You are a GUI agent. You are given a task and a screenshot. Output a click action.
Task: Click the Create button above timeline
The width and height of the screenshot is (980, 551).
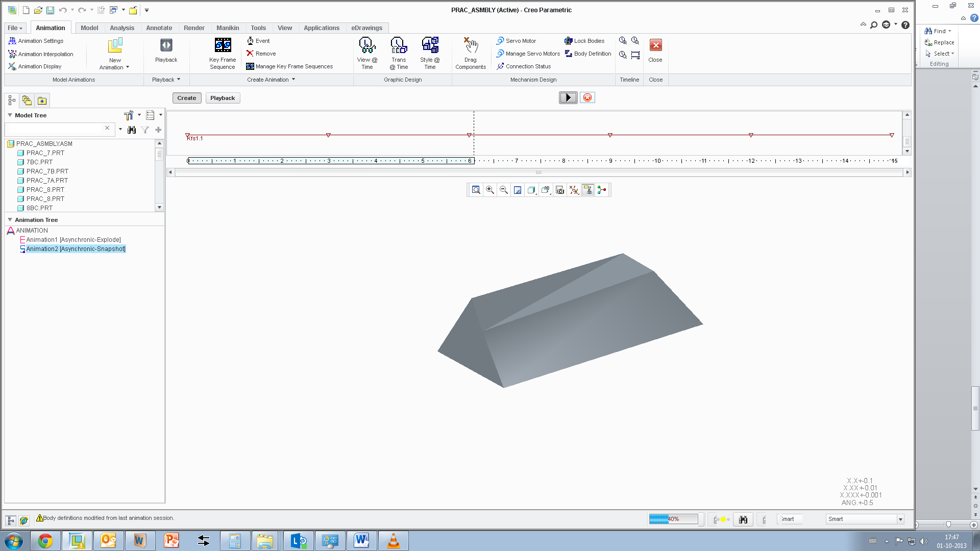[x=187, y=98]
